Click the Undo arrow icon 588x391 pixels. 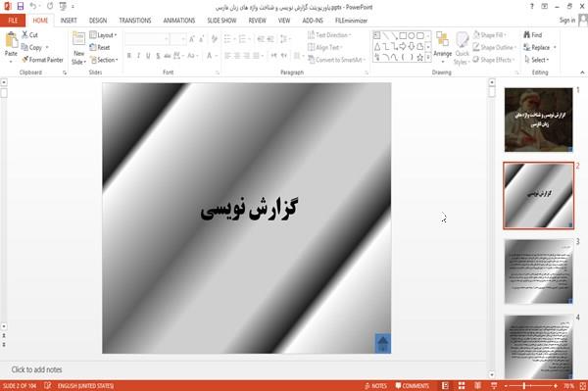tap(33, 7)
